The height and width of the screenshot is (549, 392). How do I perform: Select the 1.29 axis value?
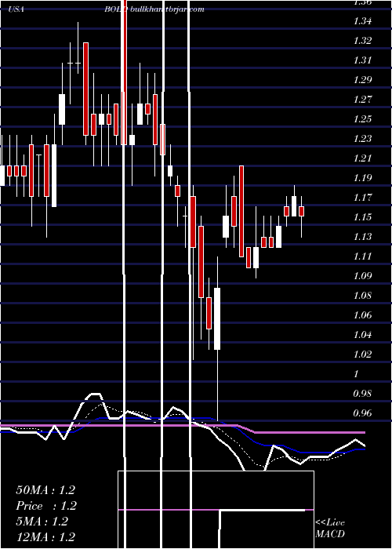click(x=362, y=80)
